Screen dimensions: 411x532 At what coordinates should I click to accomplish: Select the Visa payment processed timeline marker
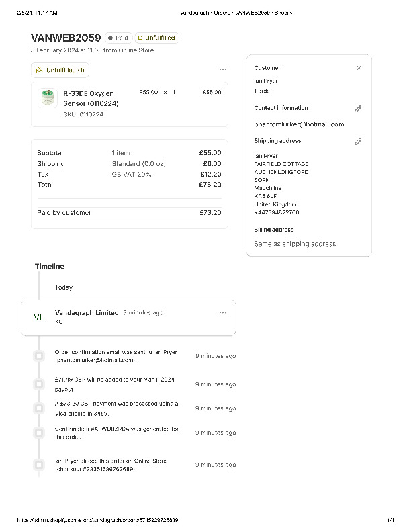(x=39, y=408)
